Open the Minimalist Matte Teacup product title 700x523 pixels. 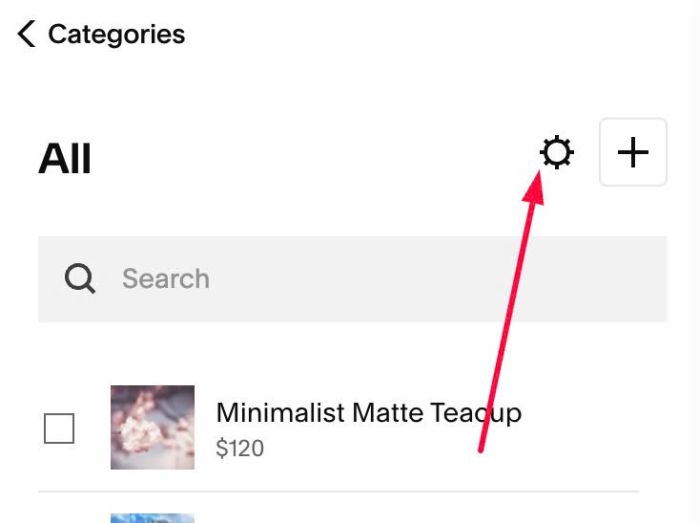(369, 412)
